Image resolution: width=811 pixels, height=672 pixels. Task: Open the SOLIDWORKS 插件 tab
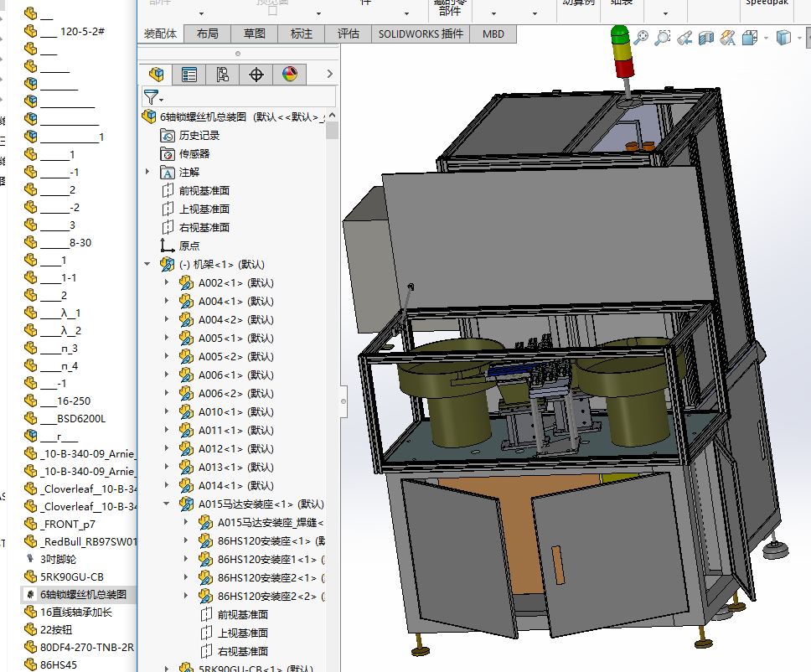[x=421, y=34]
